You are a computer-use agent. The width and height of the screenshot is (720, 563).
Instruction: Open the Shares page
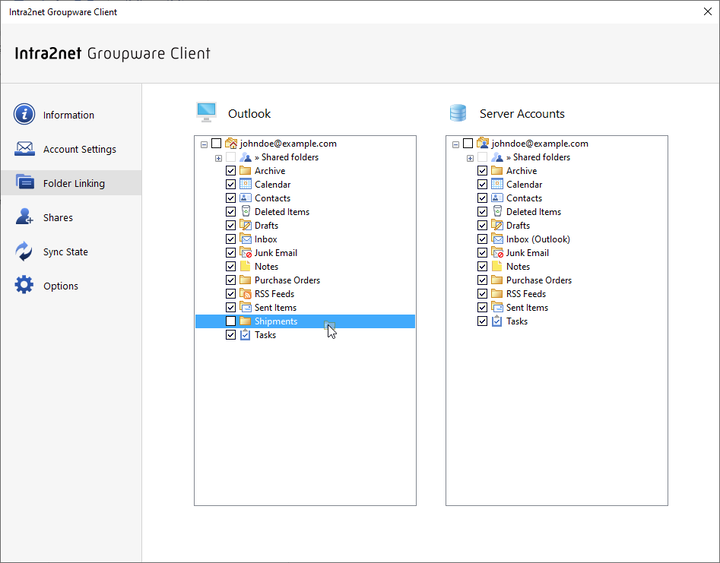[71, 217]
